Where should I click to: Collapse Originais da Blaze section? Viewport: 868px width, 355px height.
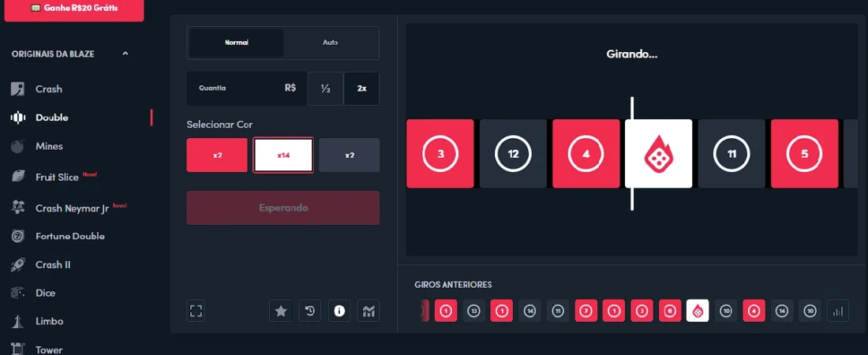pyautogui.click(x=125, y=54)
